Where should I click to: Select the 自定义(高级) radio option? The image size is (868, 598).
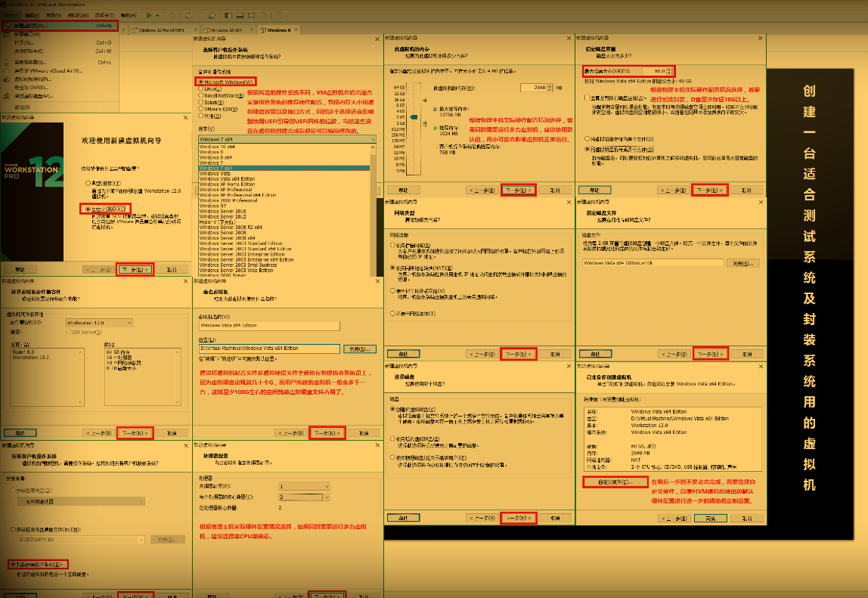click(x=88, y=209)
